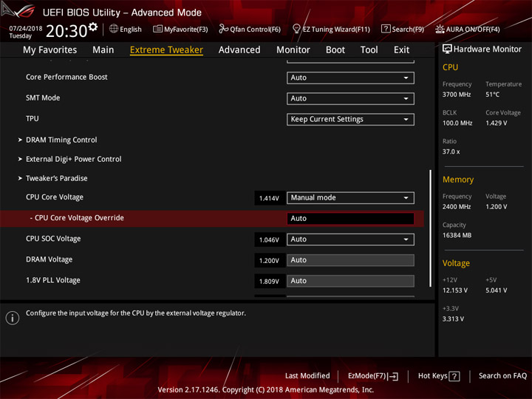Open CPU SOC Voltage dropdown
The width and height of the screenshot is (532, 399).
350,239
